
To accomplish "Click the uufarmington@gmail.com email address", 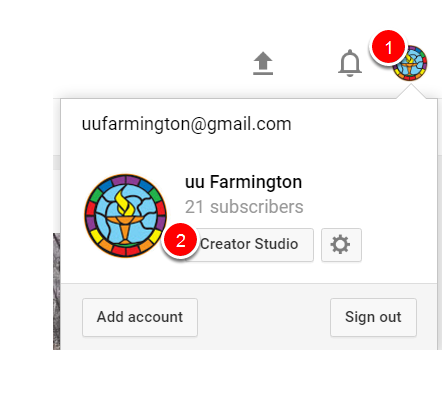I will click(187, 124).
